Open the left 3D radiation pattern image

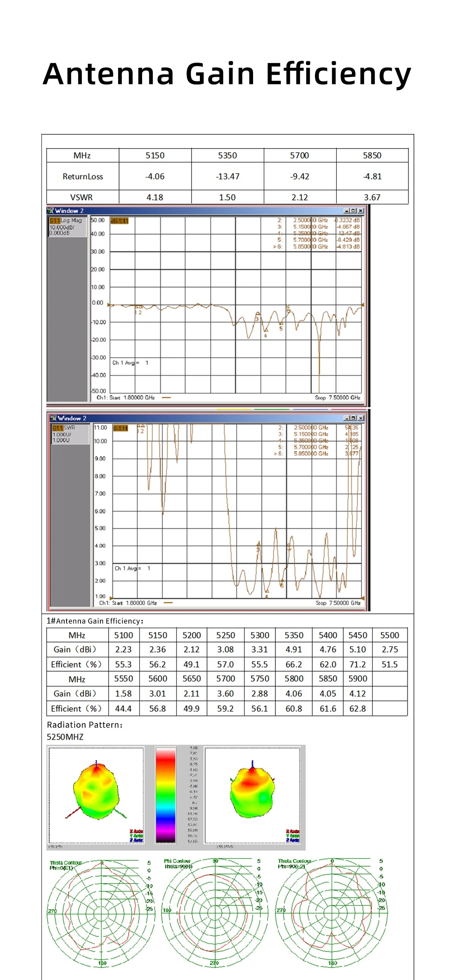(96, 795)
